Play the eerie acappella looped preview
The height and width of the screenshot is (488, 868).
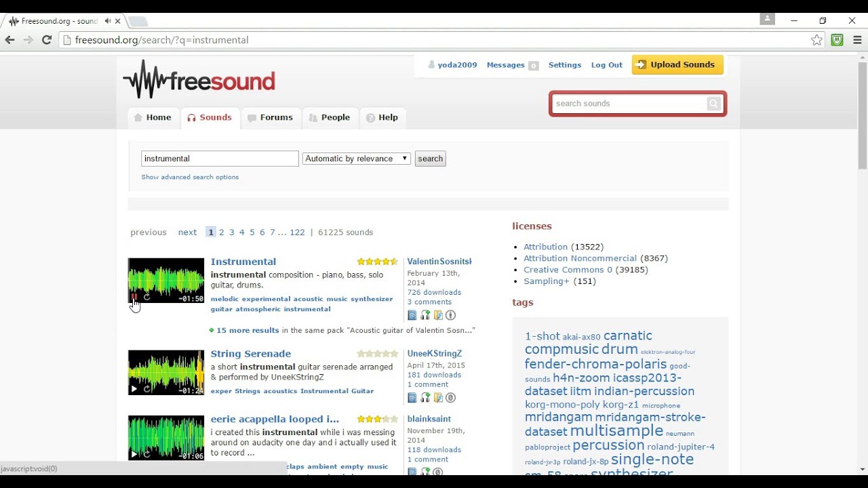click(134, 454)
